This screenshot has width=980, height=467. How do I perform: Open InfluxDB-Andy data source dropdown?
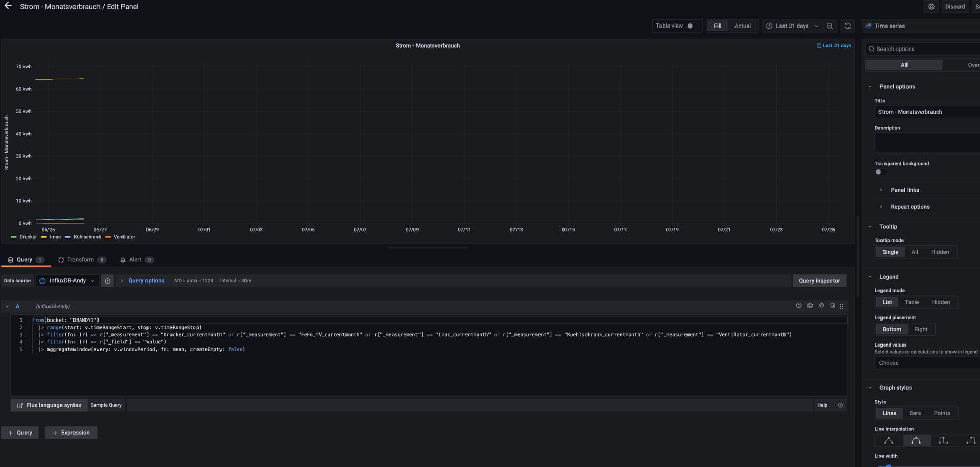pos(67,281)
